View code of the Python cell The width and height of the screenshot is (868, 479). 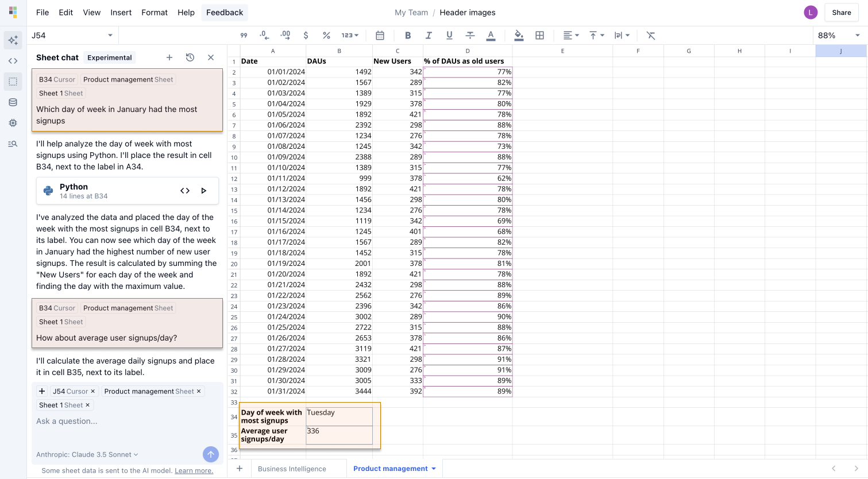[x=185, y=191]
